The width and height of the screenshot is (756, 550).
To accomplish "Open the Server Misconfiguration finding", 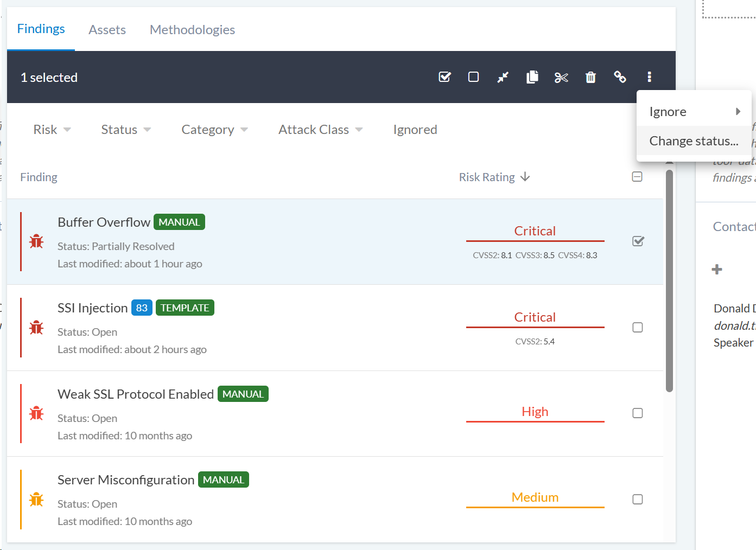I will coord(126,480).
